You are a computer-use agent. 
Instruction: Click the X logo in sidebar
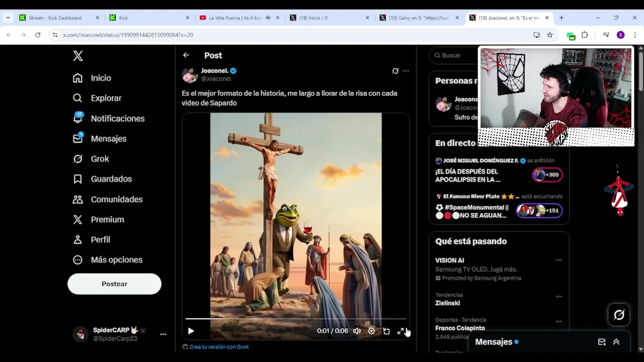pyautogui.click(x=78, y=56)
